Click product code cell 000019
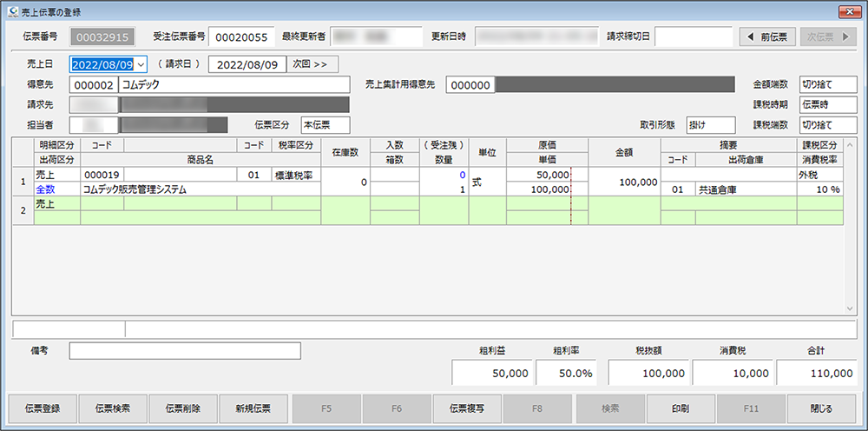Screen dimensions: 868x431 pos(102,175)
